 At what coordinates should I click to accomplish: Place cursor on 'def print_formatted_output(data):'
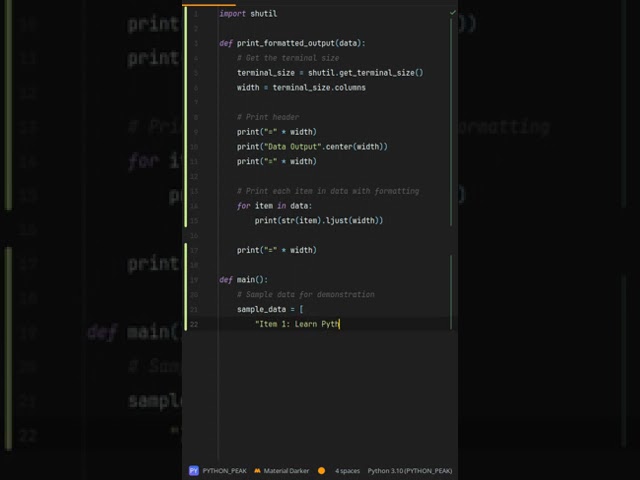292,43
